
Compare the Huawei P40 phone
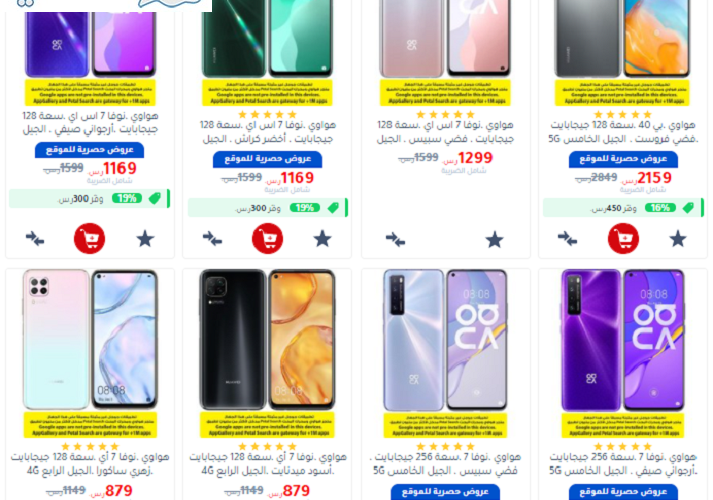567,238
